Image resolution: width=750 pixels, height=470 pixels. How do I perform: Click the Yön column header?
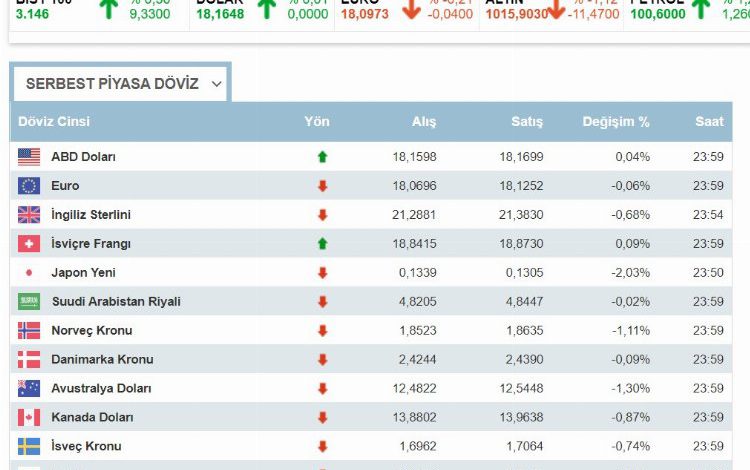(317, 121)
